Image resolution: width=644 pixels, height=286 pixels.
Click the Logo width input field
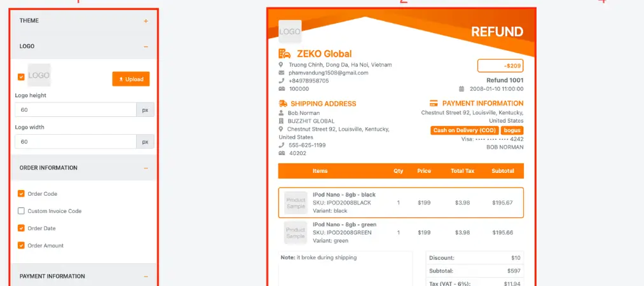click(x=76, y=142)
